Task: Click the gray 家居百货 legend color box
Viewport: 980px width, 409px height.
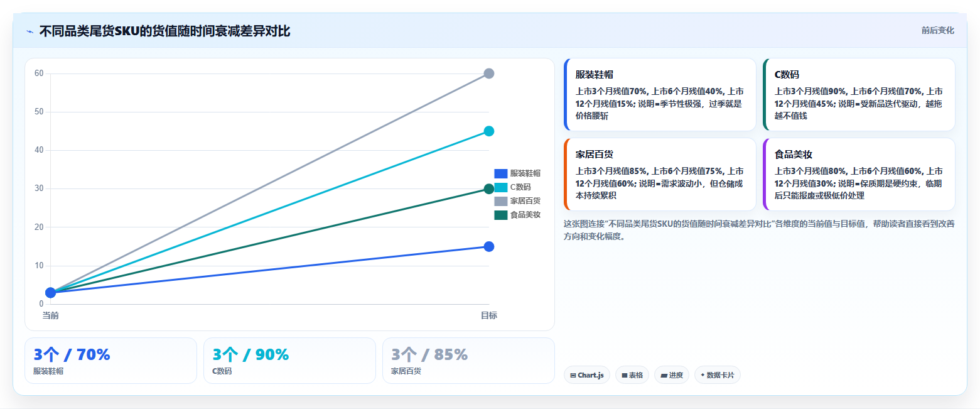Action: coord(500,201)
